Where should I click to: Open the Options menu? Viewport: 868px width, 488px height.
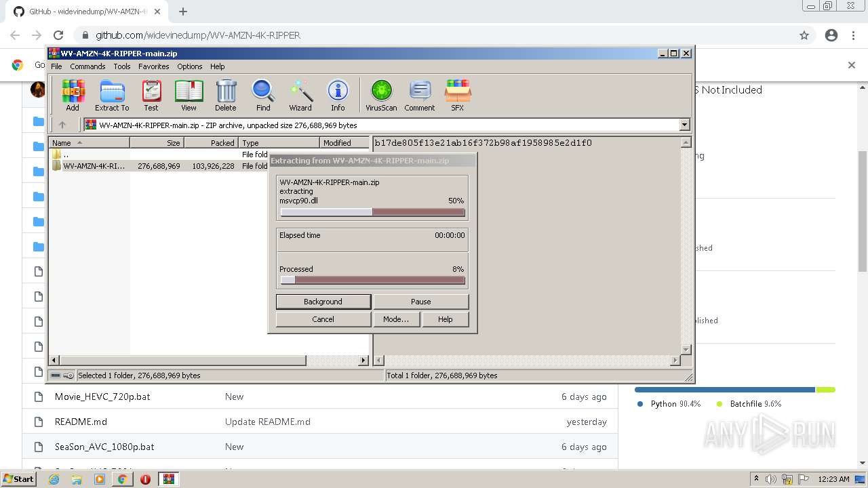click(190, 66)
